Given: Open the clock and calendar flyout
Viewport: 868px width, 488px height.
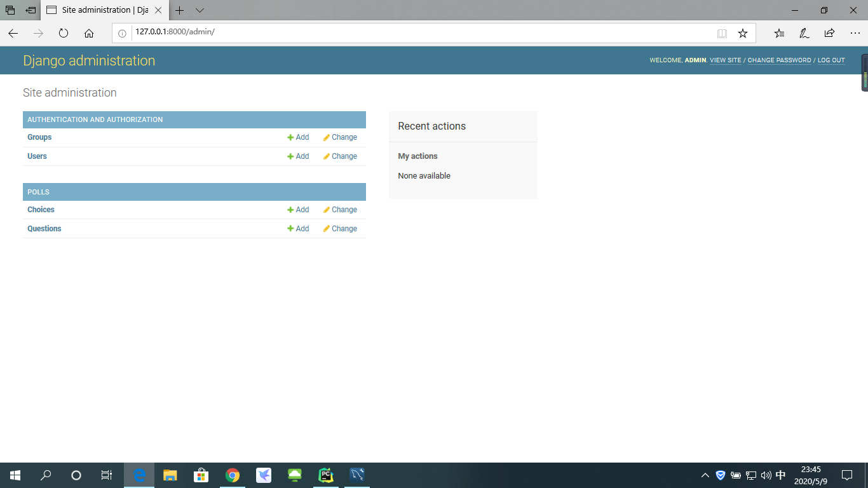Looking at the screenshot, I should 811,475.
